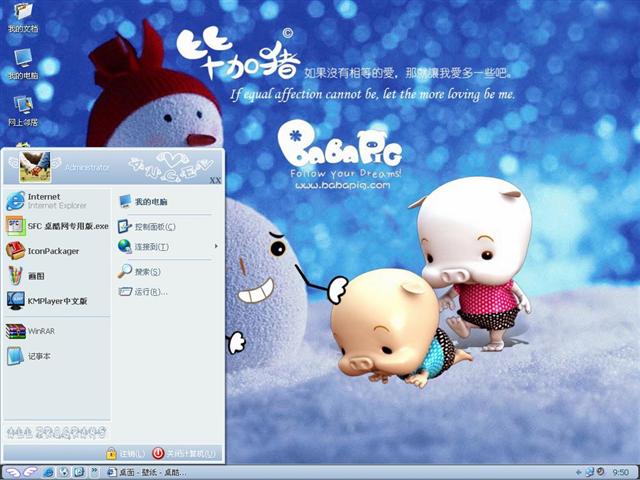Open the 我的电脑 desktop icon
Screen dimensions: 640x480
pos(23,64)
